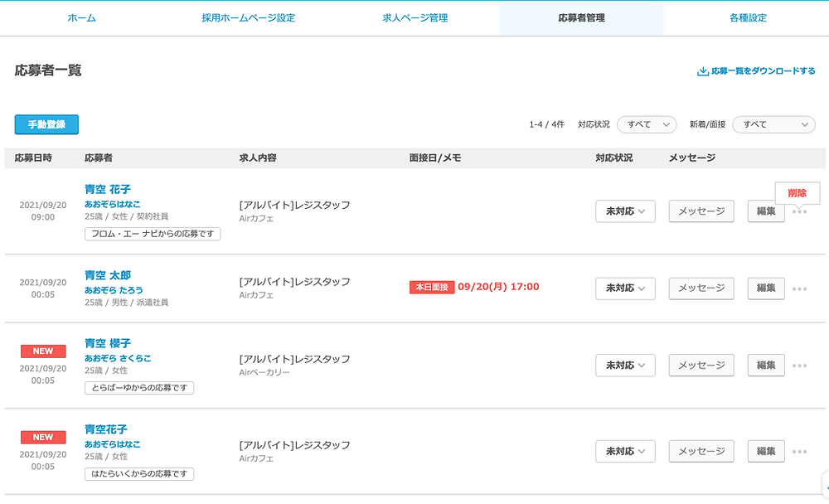Open メッセージ for 青空 太郎
This screenshot has height=504, width=829.
click(701, 288)
